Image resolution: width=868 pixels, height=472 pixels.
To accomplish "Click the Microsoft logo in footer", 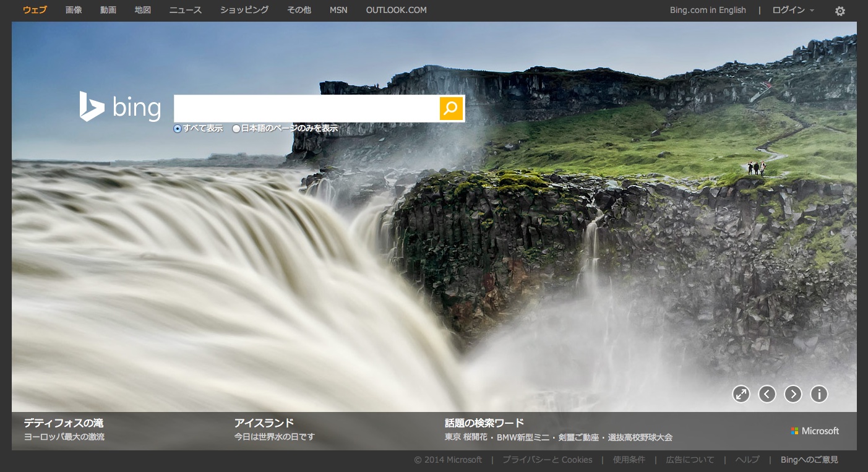I will [815, 431].
